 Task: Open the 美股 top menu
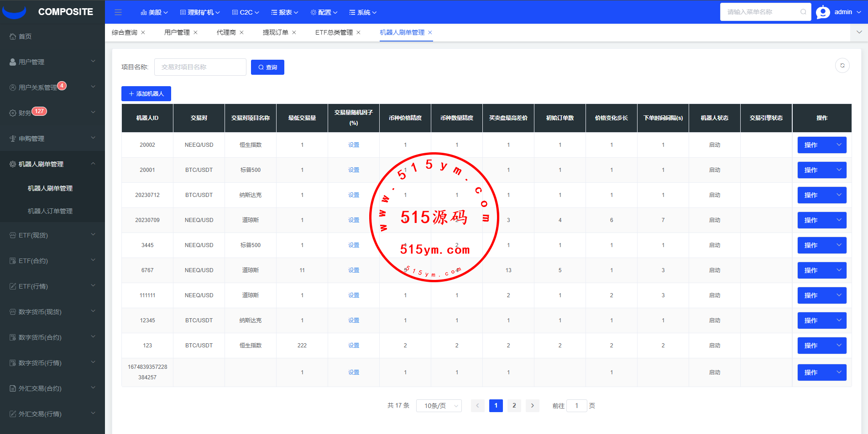point(154,12)
